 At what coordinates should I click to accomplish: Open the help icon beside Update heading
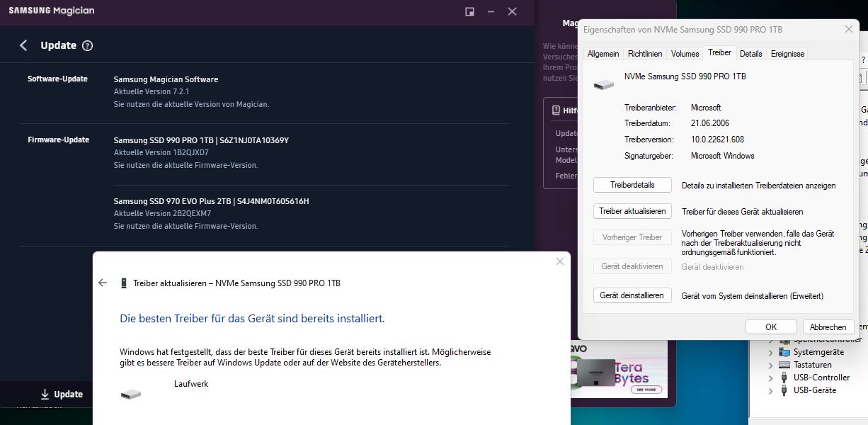coord(87,45)
